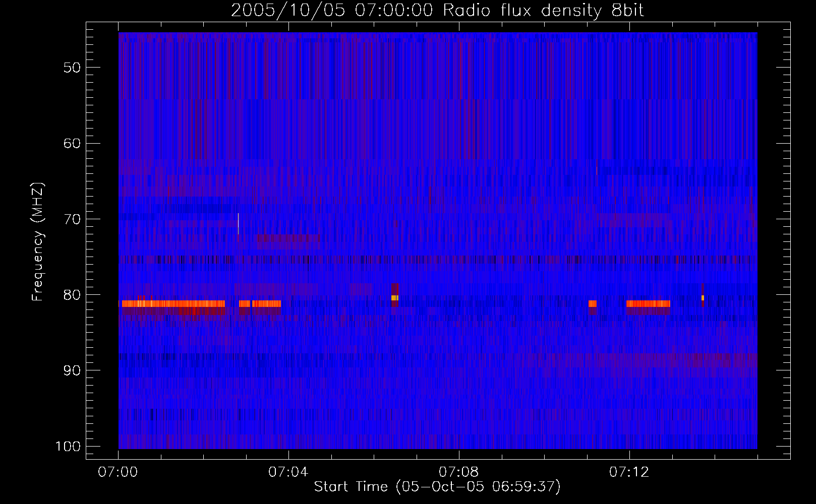Click the yellow spot near 07:06:30 at 80 MHz
This screenshot has width=816, height=504.
(394, 298)
